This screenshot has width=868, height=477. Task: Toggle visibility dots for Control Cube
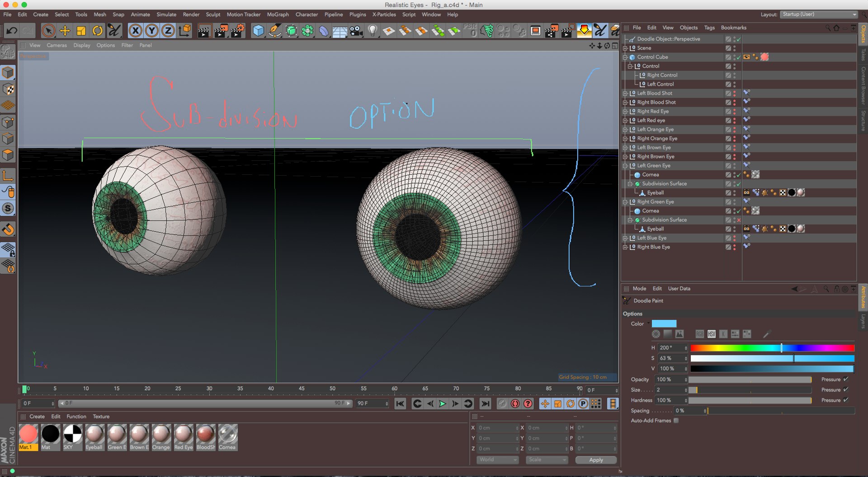(x=734, y=57)
